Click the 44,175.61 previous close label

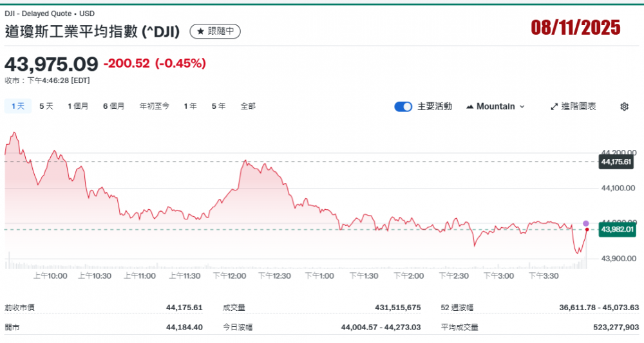617,162
